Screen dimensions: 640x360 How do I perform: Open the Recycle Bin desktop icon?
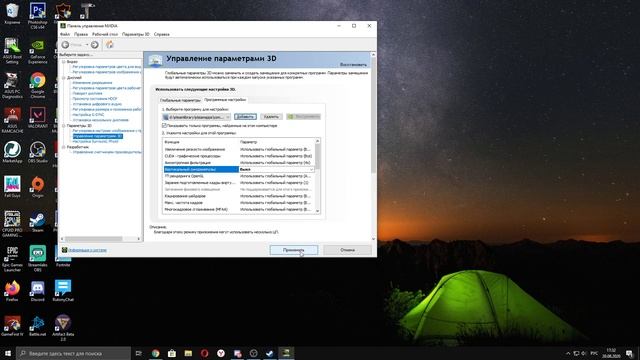[12, 13]
